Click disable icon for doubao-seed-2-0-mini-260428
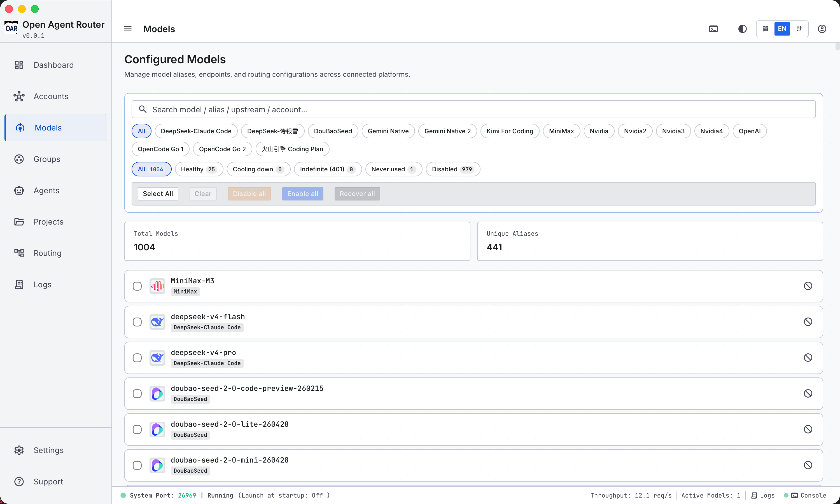 click(808, 465)
